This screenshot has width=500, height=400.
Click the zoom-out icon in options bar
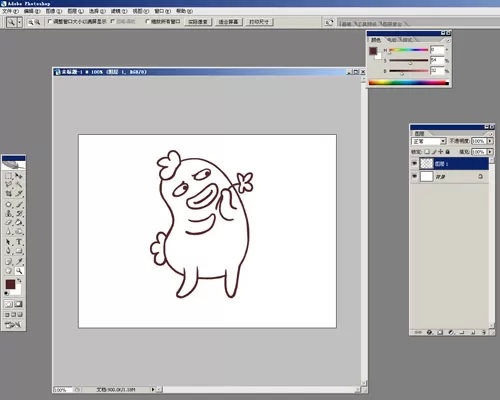[38, 22]
